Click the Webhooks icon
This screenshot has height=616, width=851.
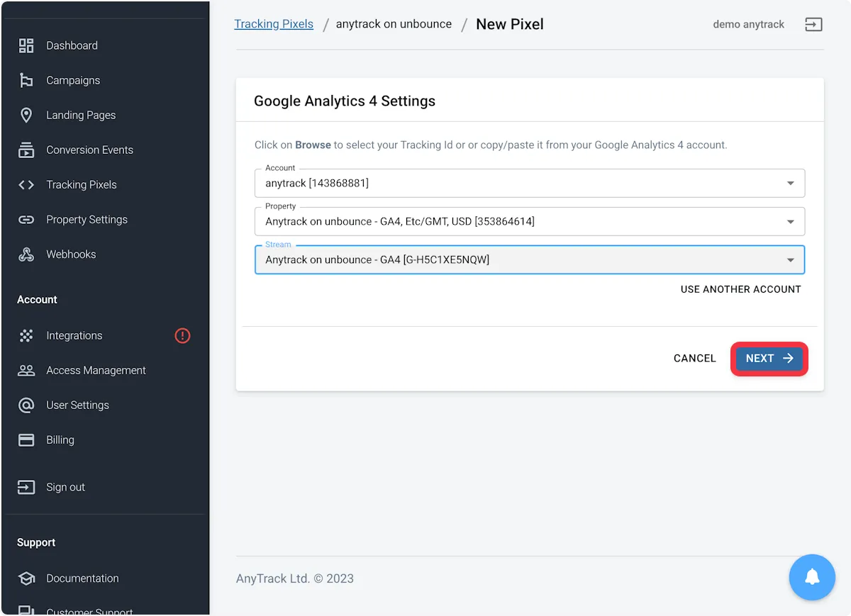26,254
